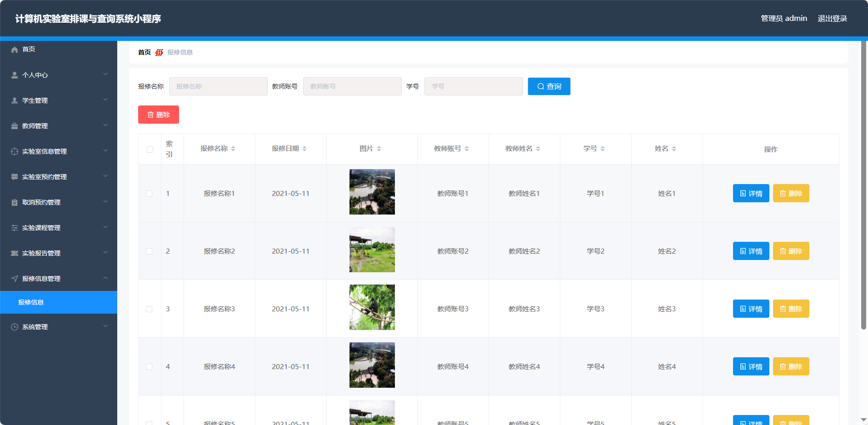Expand the 学生管理 menu chevron

105,100
